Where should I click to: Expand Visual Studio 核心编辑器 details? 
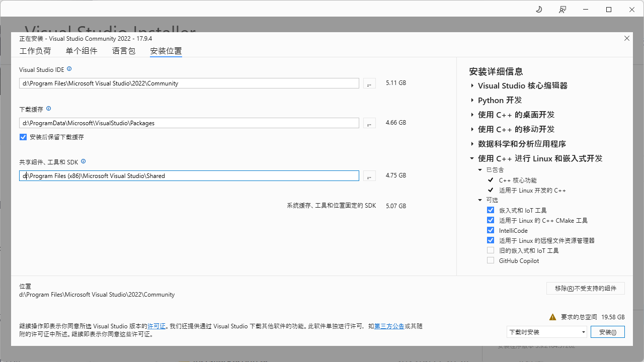click(x=472, y=86)
